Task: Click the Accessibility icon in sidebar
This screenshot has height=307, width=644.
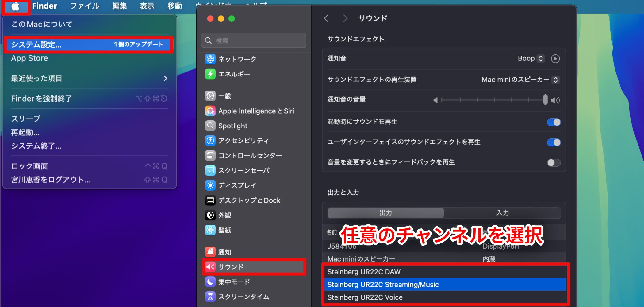Action: [210, 141]
